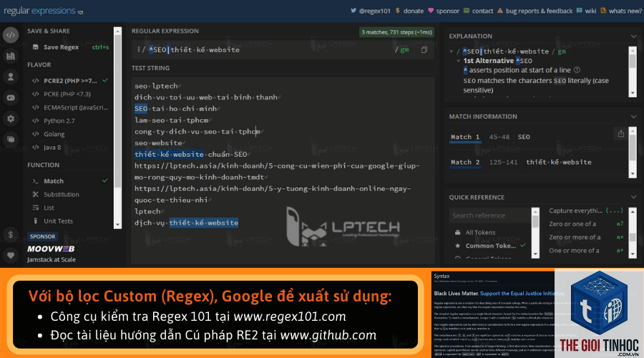Open the @regex101 Twitter link
This screenshot has width=644, height=358.
[x=374, y=11]
